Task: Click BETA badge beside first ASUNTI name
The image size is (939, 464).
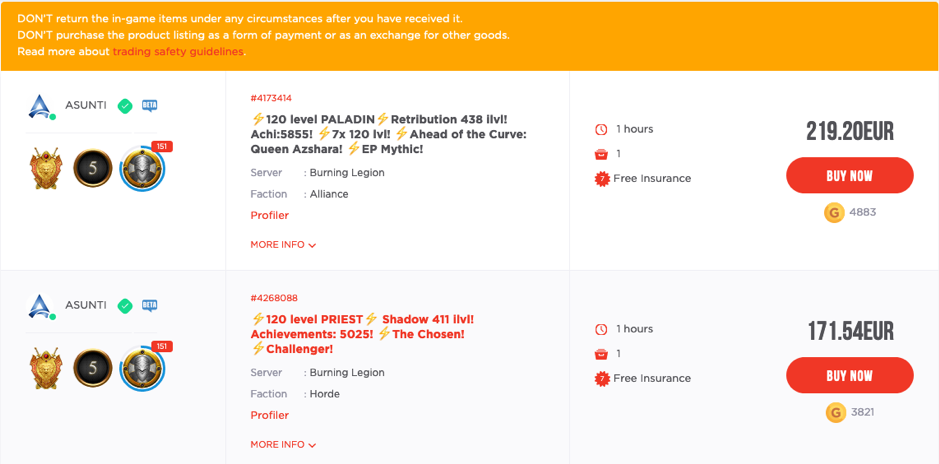Action: pos(149,106)
